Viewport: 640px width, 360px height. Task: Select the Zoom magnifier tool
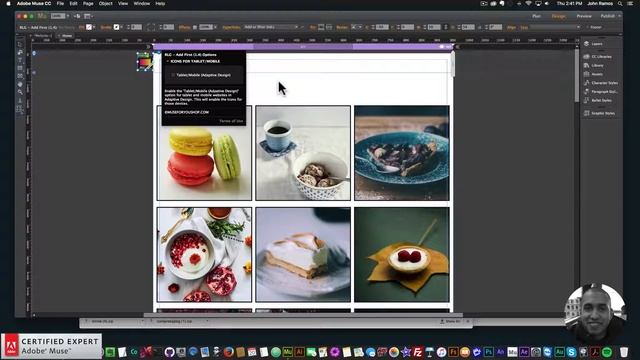pyautogui.click(x=20, y=92)
